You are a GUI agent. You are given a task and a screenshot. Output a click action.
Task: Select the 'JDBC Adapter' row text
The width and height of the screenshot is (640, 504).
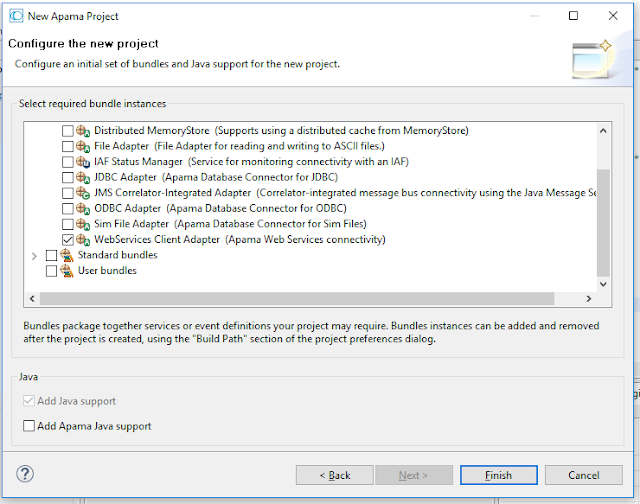pyautogui.click(x=216, y=178)
